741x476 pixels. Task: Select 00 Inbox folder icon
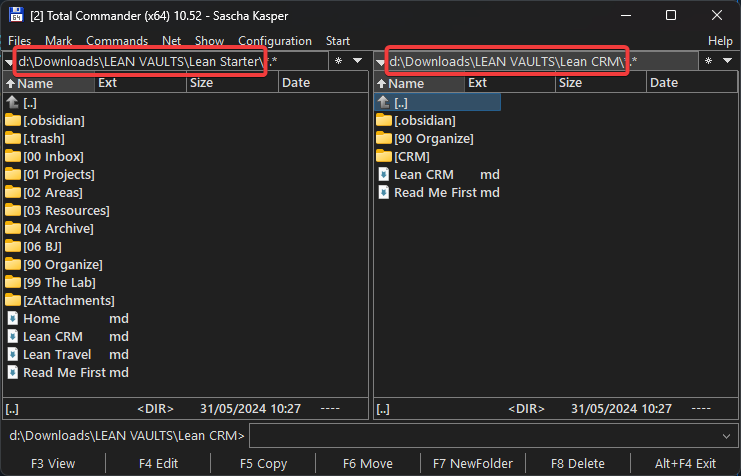(13, 156)
